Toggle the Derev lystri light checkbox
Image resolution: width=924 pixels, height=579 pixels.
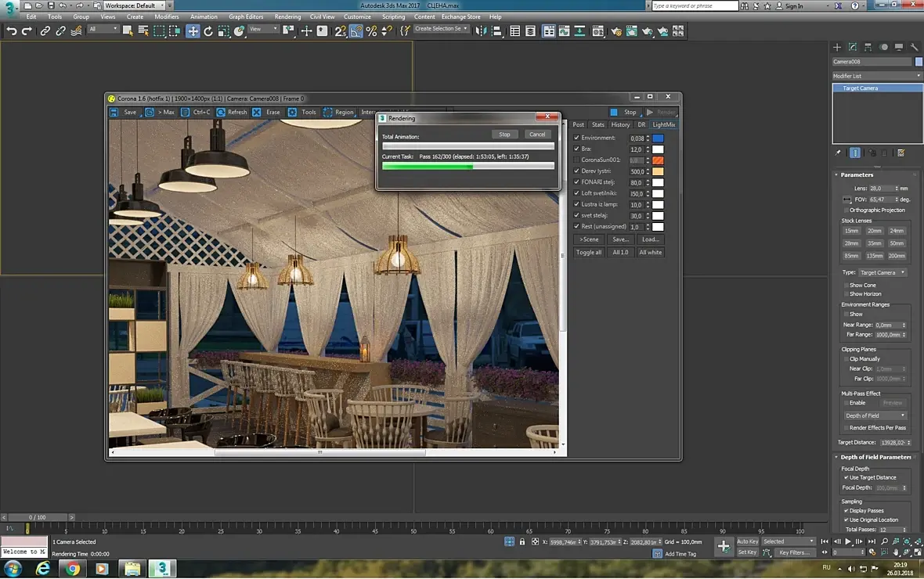click(577, 171)
